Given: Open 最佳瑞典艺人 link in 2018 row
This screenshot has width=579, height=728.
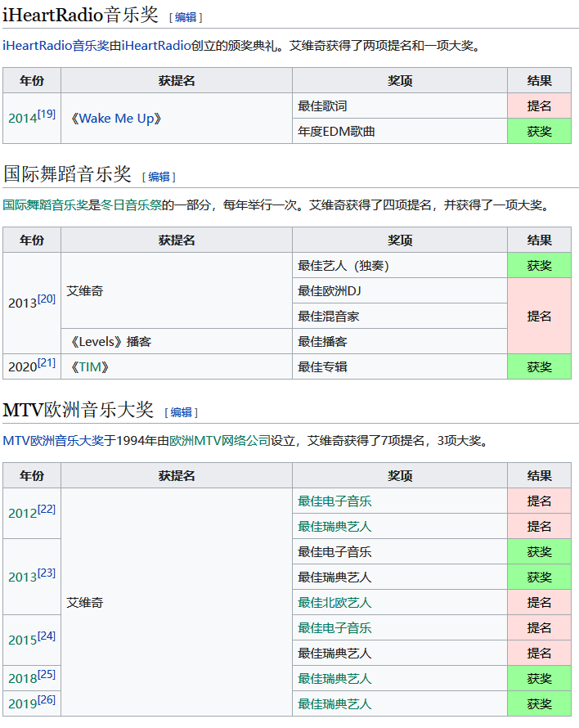Looking at the screenshot, I should 334,679.
